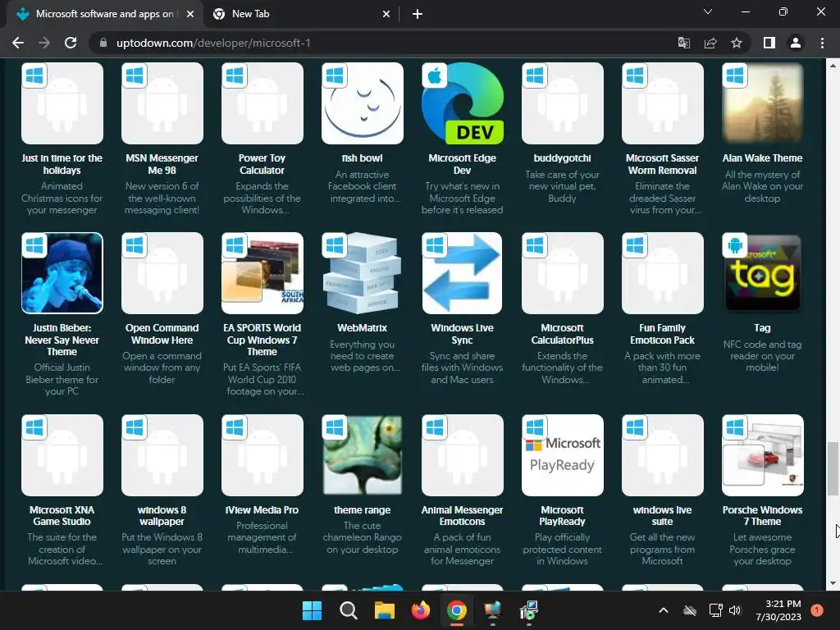Click Open Command Window Here icon
This screenshot has width=840, height=630.
(162, 273)
